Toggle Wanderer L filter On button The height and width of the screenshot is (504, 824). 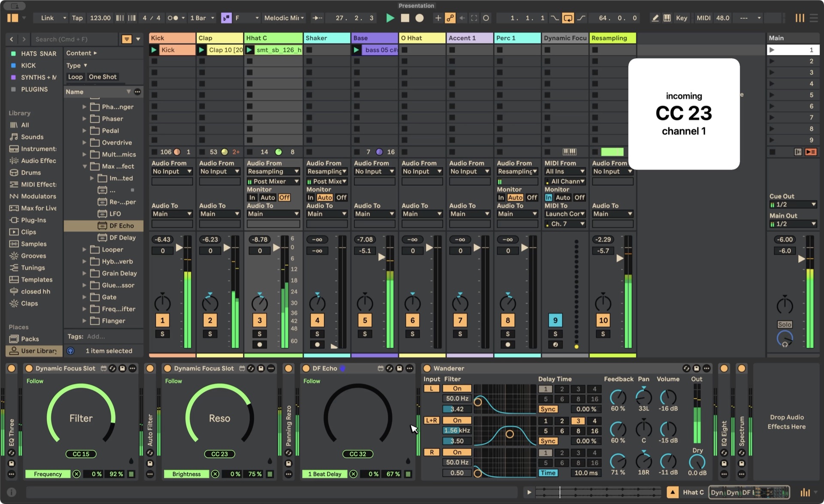pyautogui.click(x=457, y=389)
